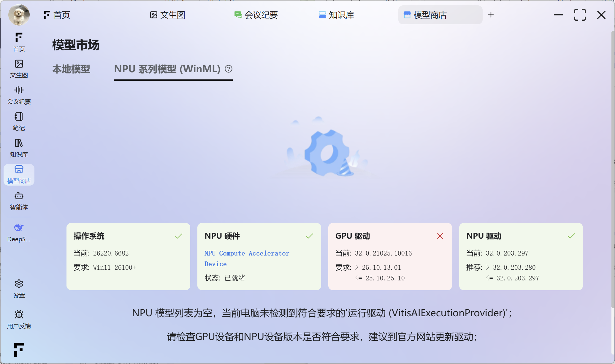Click the user avatar picture
The height and width of the screenshot is (364, 615).
(x=19, y=15)
